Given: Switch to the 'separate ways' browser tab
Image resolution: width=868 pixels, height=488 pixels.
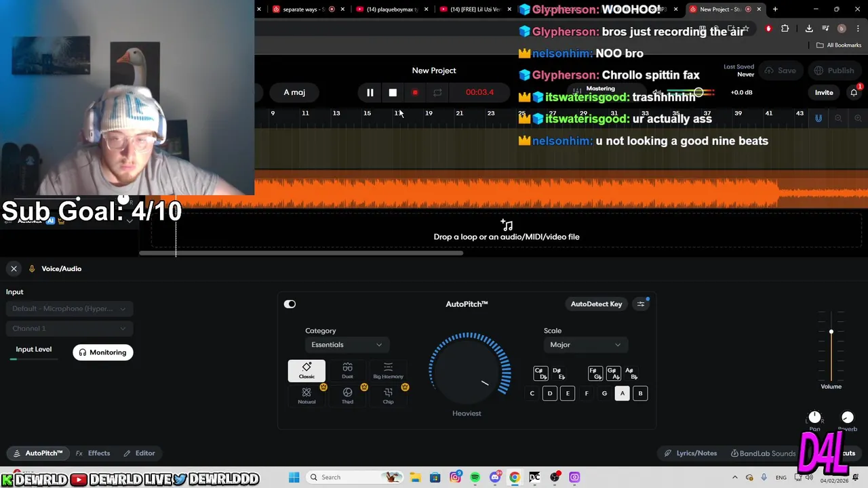Looking at the screenshot, I should (302, 9).
